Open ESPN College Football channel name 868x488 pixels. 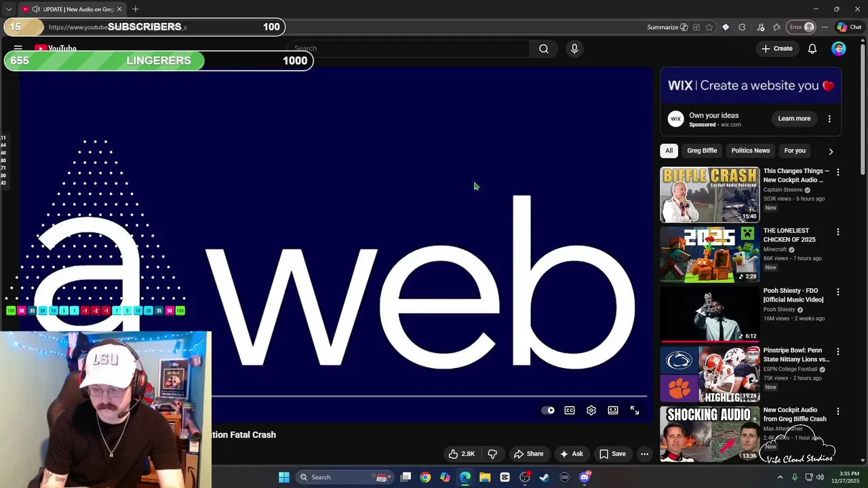click(791, 369)
